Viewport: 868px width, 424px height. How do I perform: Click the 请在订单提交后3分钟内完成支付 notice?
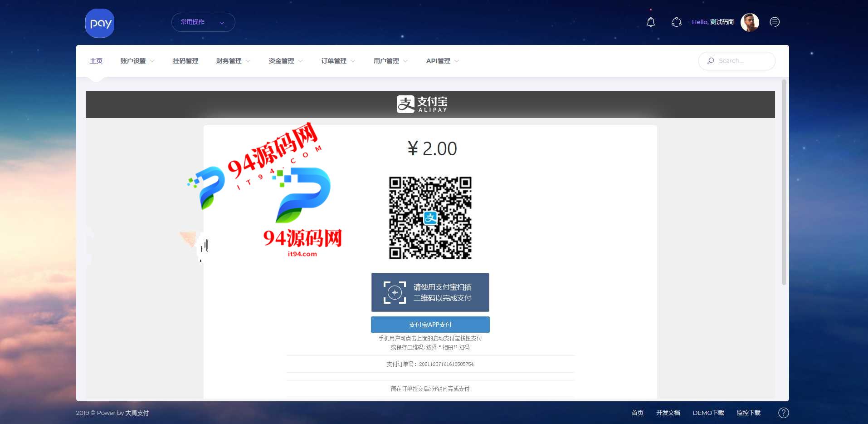[430, 389]
